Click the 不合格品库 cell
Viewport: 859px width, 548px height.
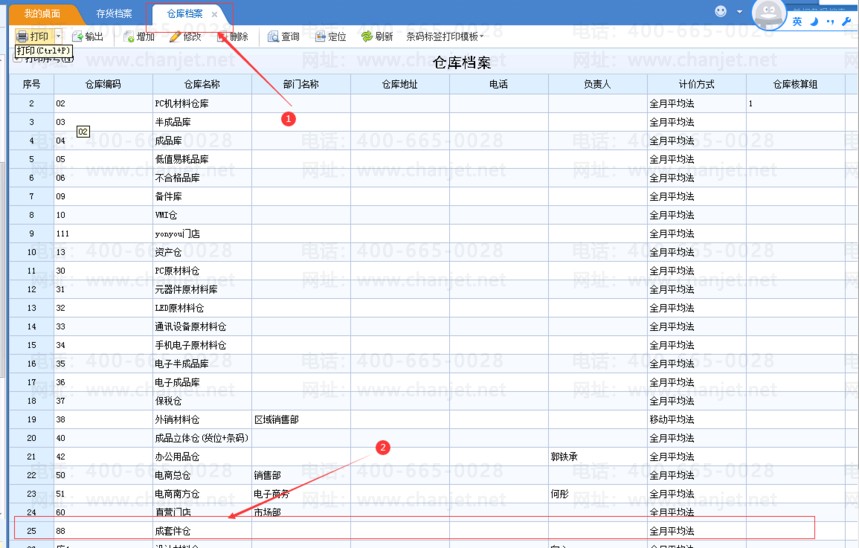[202, 178]
